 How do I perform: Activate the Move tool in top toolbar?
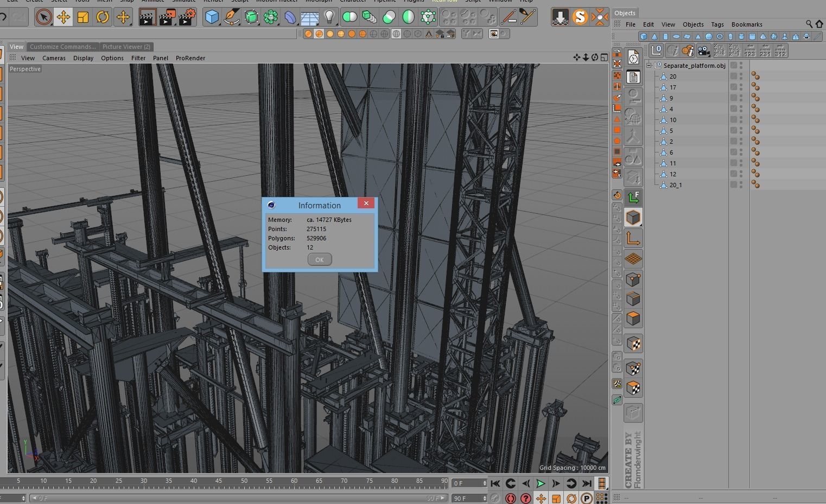point(63,17)
